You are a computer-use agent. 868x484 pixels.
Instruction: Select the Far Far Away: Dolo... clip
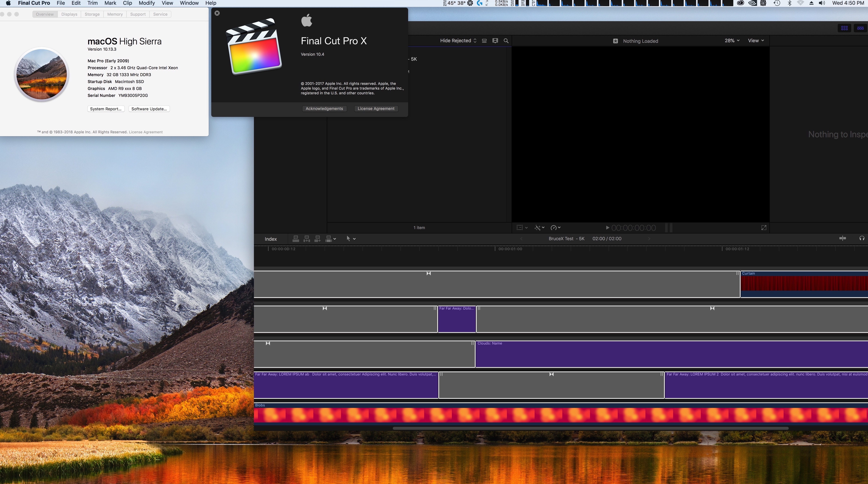457,319
